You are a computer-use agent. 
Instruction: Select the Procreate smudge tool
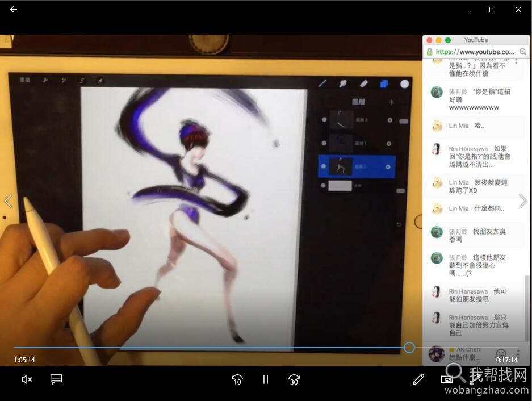[x=343, y=83]
